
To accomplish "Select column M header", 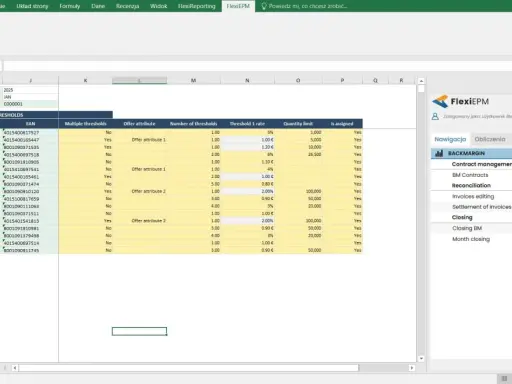I will [193, 80].
